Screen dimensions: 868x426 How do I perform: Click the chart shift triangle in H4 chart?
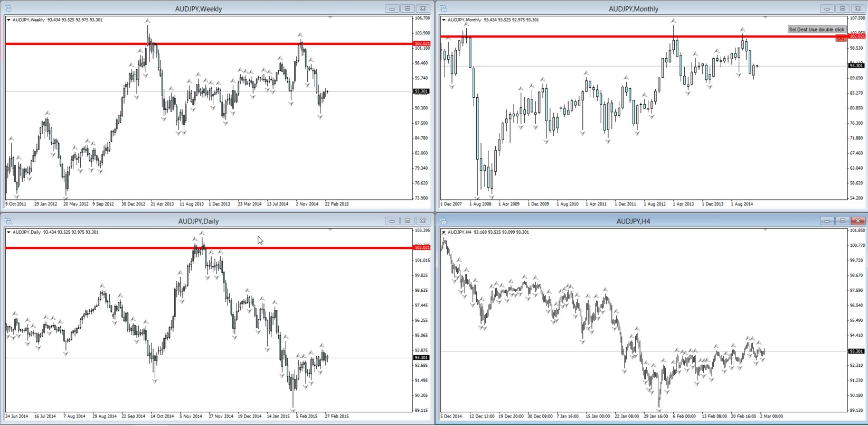765,230
